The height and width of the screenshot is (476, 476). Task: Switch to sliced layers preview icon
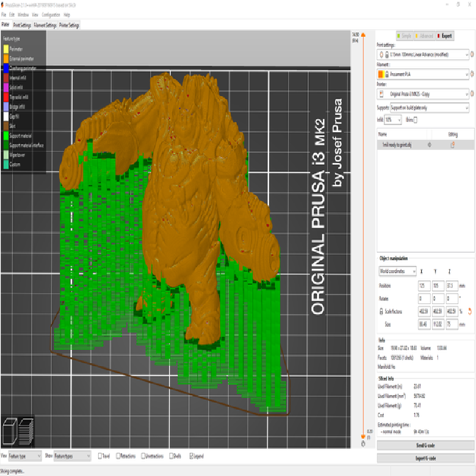click(26, 431)
